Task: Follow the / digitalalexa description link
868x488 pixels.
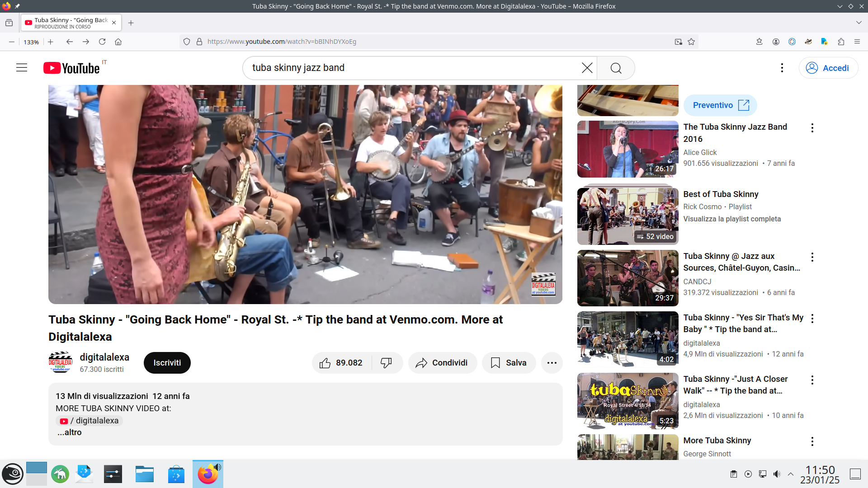Action: click(90, 421)
